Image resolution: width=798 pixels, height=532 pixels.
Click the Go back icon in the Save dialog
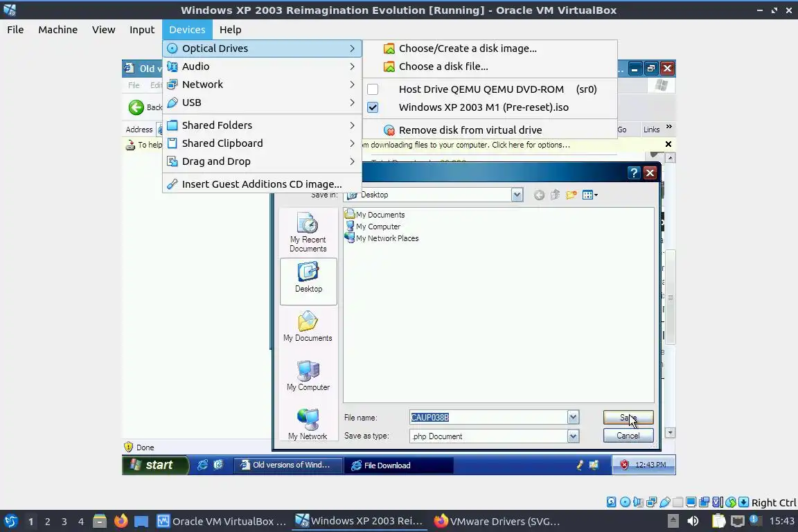(x=539, y=195)
